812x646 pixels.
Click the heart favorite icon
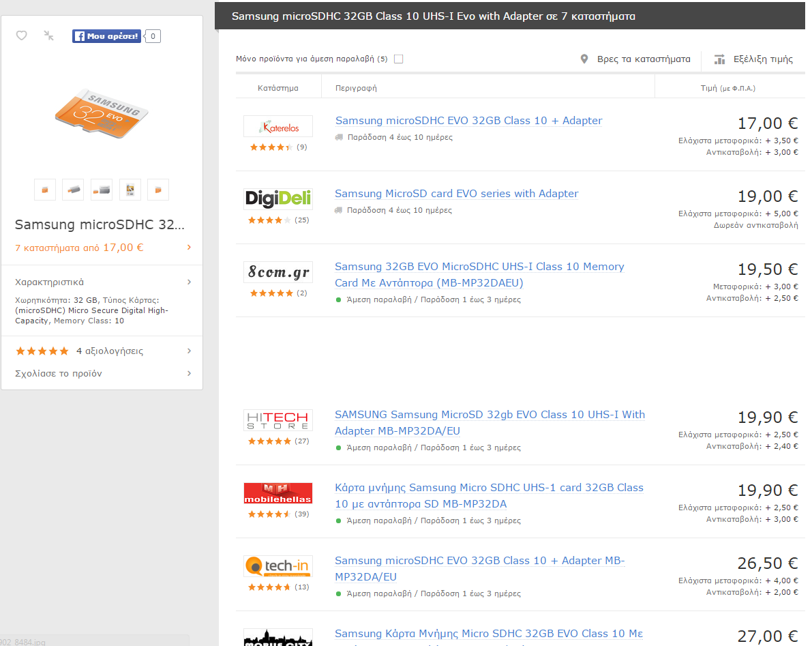point(21,35)
